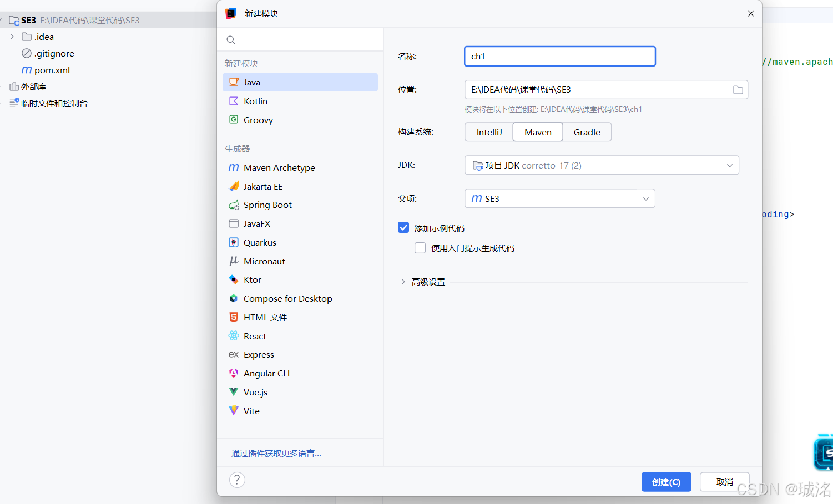Choose the Kotlin language icon

click(x=234, y=101)
